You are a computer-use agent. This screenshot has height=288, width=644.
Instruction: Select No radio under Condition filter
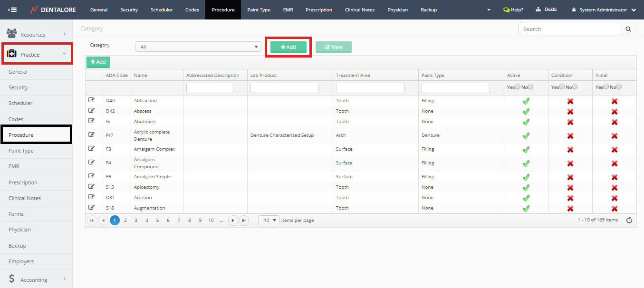pos(575,86)
